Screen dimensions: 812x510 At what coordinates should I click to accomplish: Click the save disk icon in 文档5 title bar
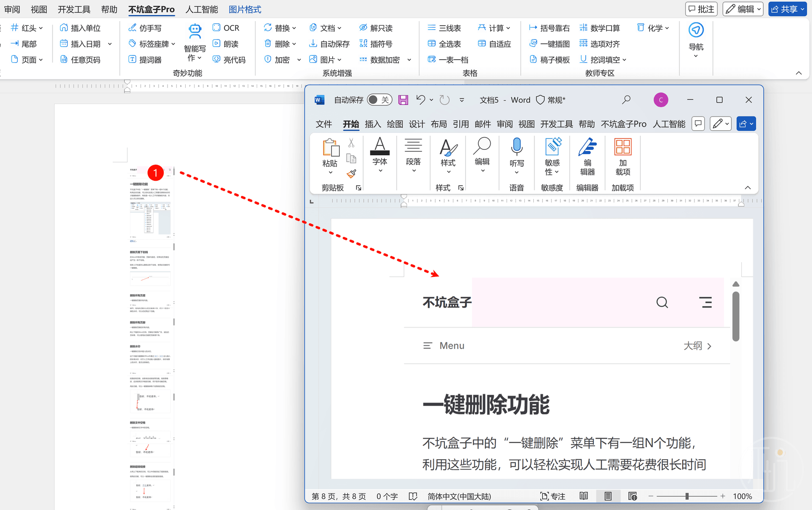tap(403, 100)
